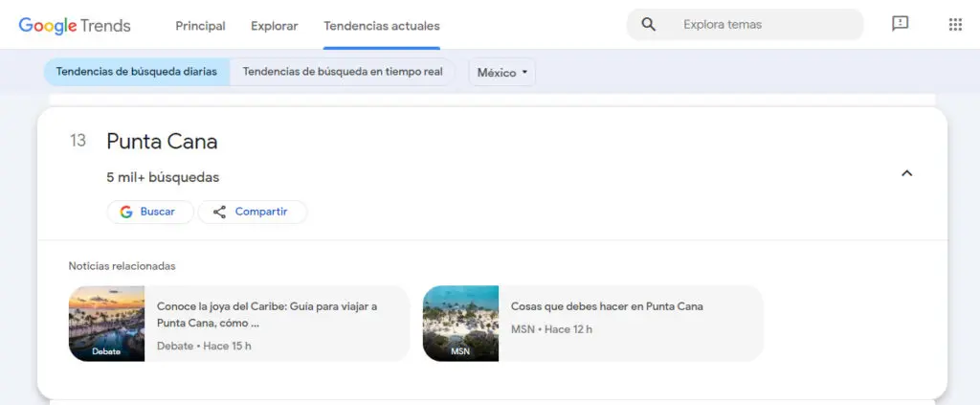This screenshot has height=405, width=980.
Task: Click the rank number 13
Action: pyautogui.click(x=78, y=141)
